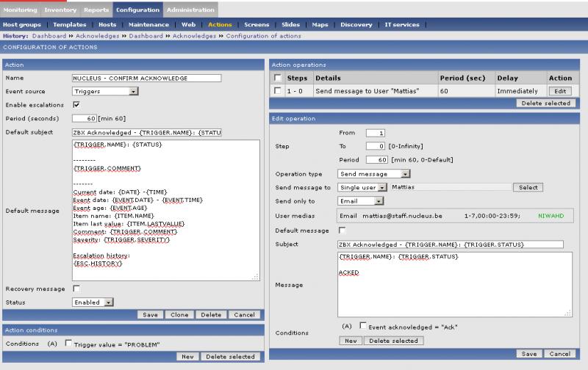The image size is (588, 370).
Task: Tick the Trigger value = "PROBLEM" condition
Action: click(68, 343)
